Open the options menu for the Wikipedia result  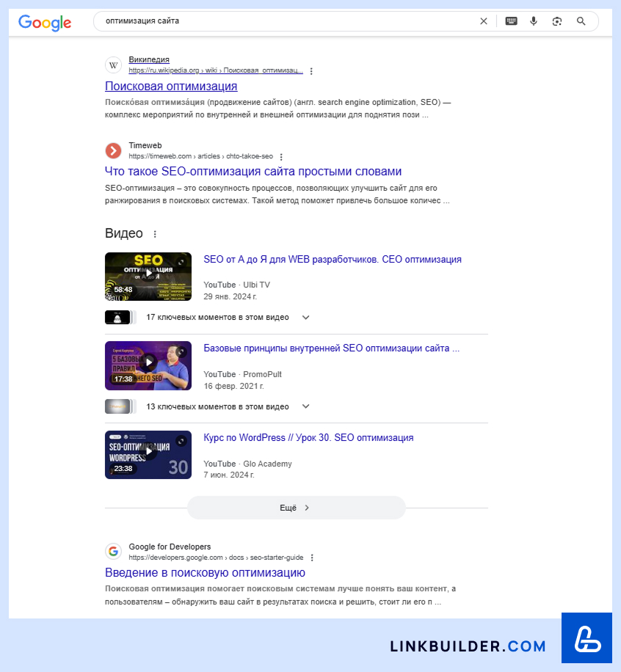point(311,71)
